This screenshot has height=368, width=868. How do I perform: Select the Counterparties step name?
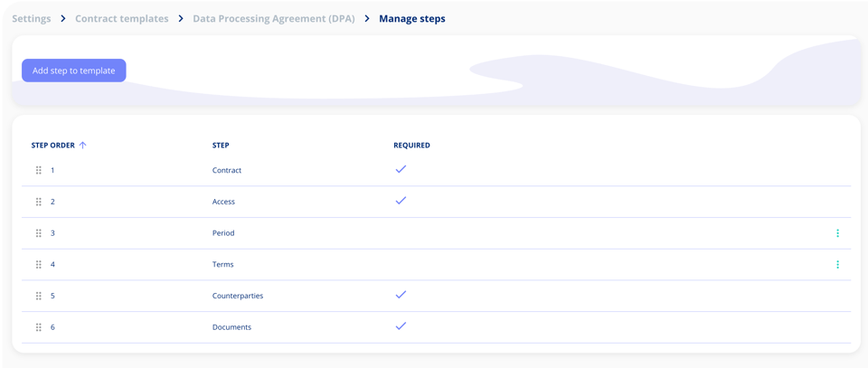(238, 296)
